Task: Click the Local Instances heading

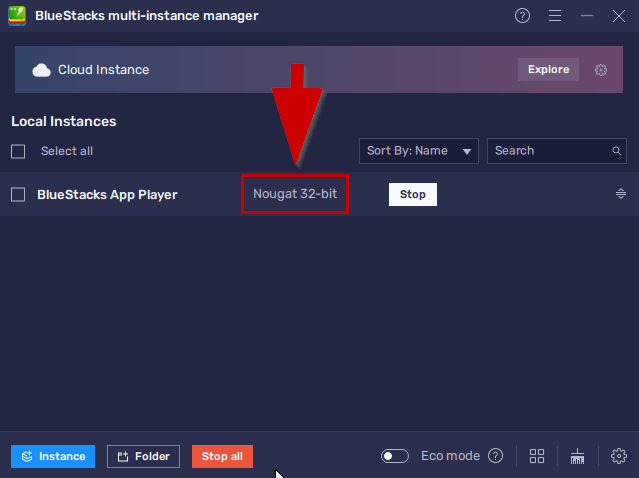Action: pos(64,121)
